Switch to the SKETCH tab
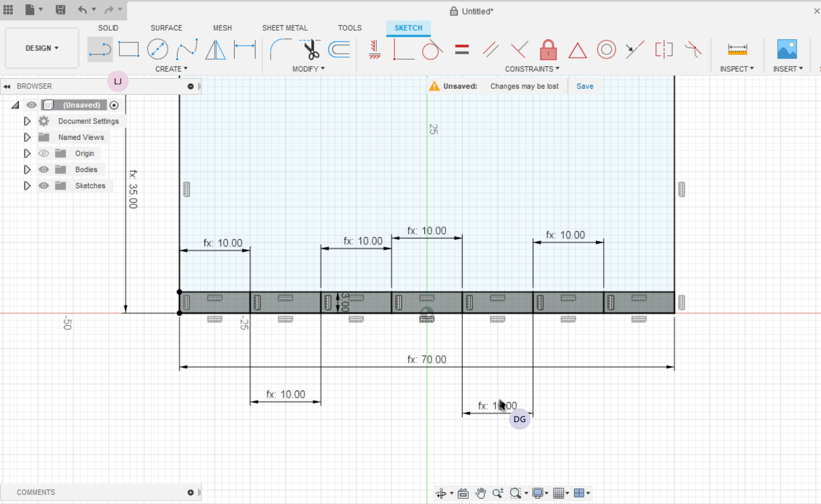The image size is (821, 504). pos(408,28)
